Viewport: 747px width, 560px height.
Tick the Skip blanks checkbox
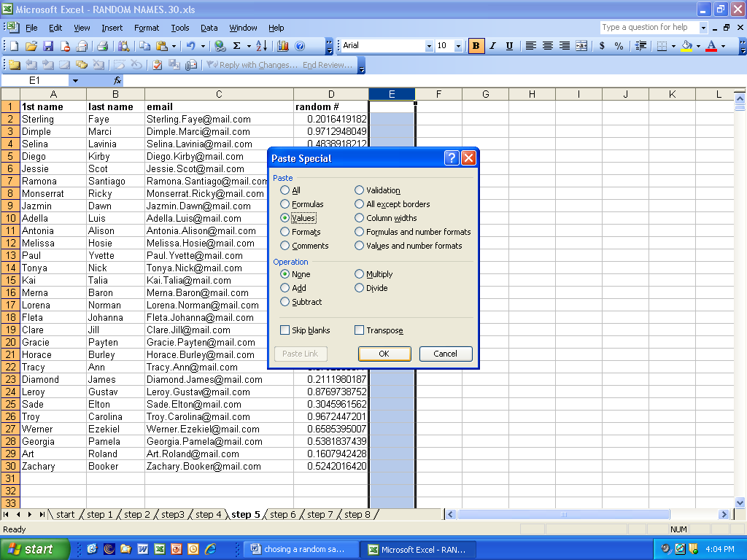[x=285, y=330]
